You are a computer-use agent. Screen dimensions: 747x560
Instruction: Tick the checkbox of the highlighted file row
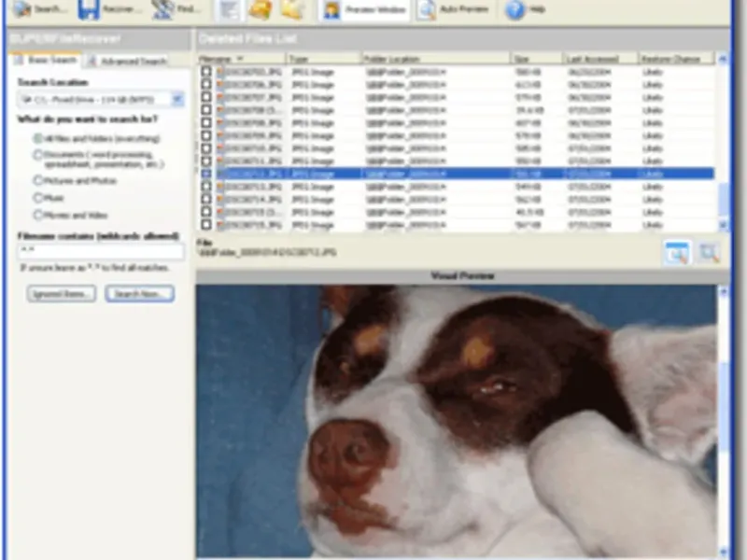pyautogui.click(x=206, y=174)
